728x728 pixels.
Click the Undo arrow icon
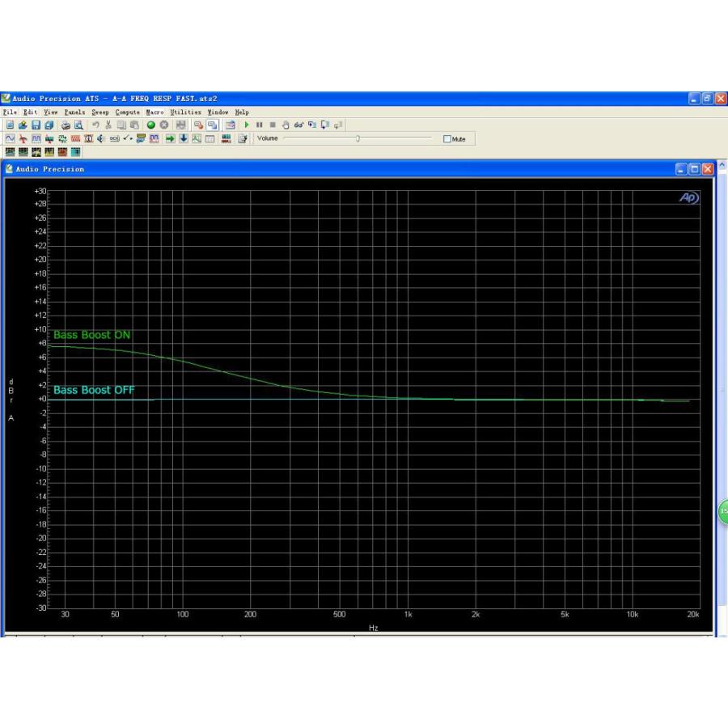click(x=95, y=125)
